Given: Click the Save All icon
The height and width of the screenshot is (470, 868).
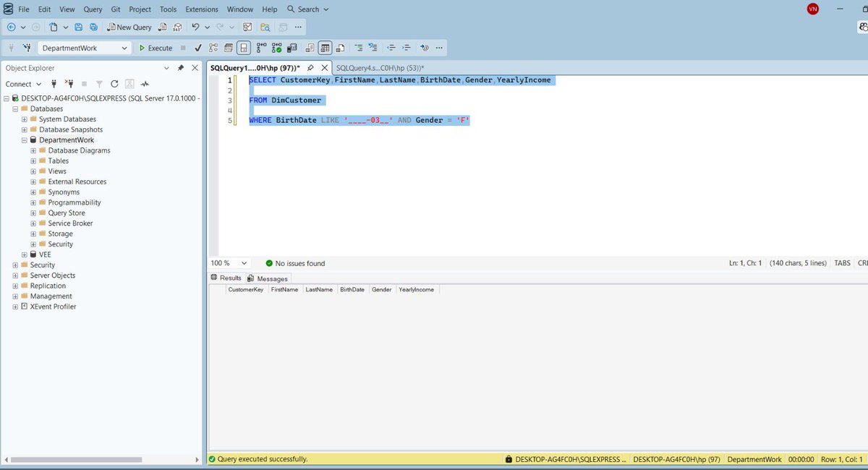Looking at the screenshot, I should click(93, 27).
